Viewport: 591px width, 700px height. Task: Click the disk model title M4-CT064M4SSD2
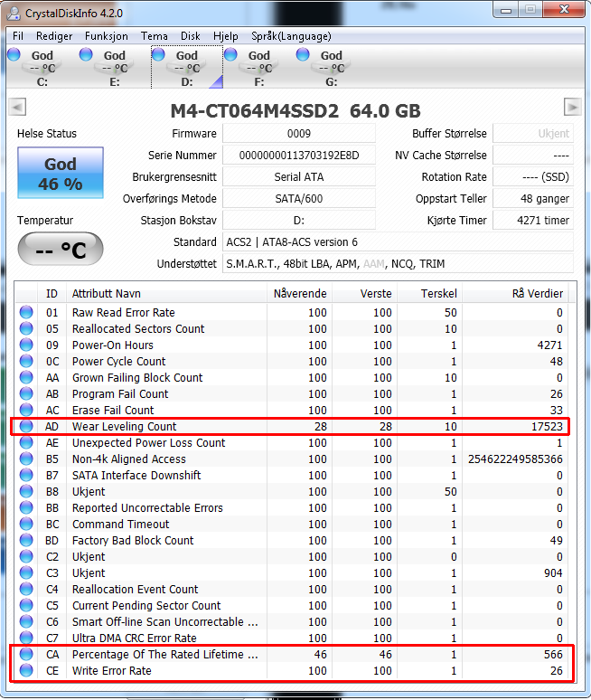255,111
